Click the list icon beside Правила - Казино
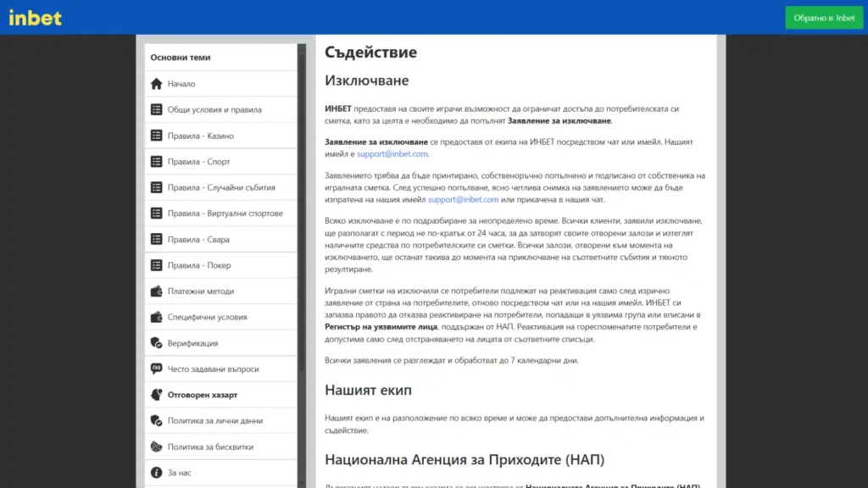Image resolution: width=868 pixels, height=488 pixels. pyautogui.click(x=156, y=136)
